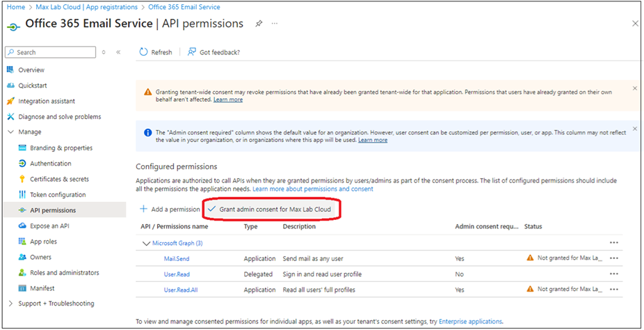Close the API permissions blade
The width and height of the screenshot is (644, 330).
[635, 24]
